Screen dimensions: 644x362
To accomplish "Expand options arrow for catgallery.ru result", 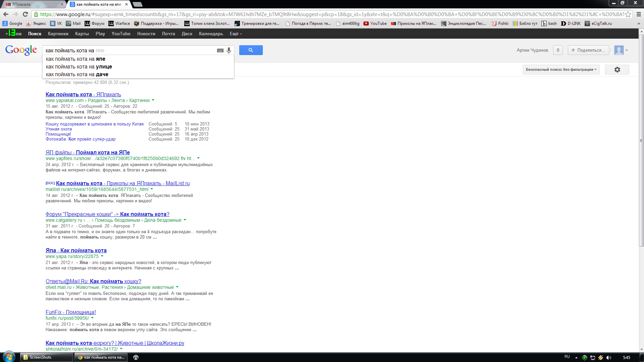I will (185, 220).
